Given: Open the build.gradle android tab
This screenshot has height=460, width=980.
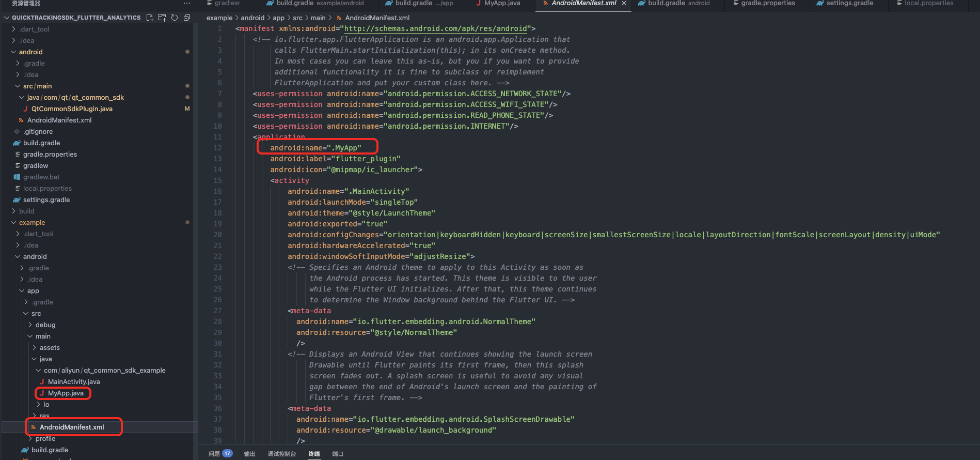Looking at the screenshot, I should pyautogui.click(x=673, y=3).
